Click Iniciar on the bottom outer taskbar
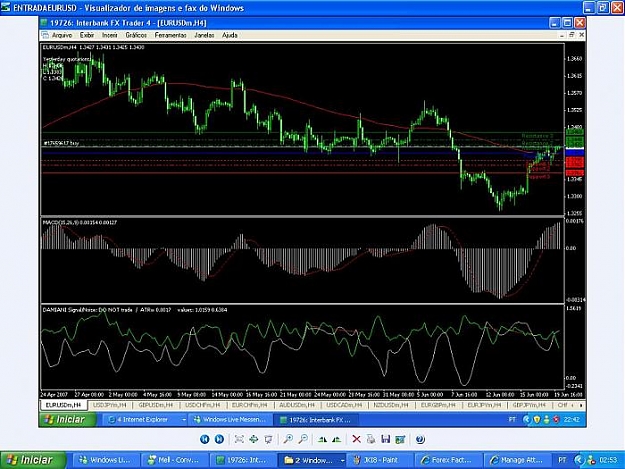Image resolution: width=625 pixels, height=469 pixels. tap(33, 460)
